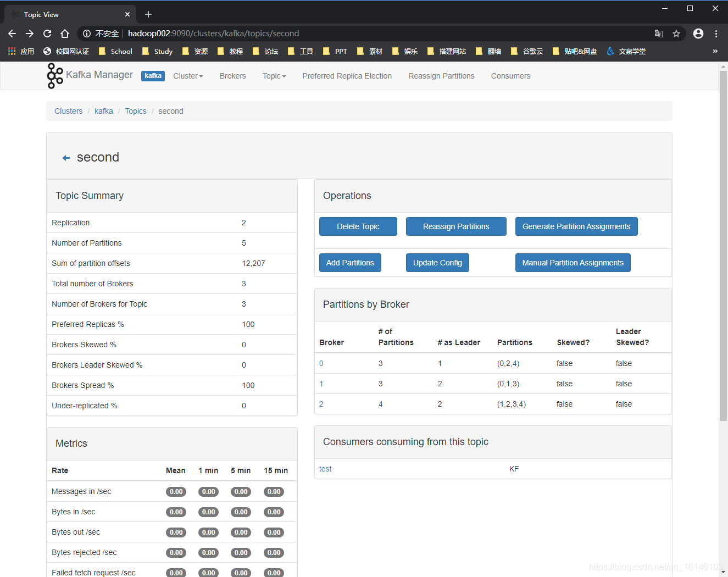Click the site information icon in address bar

87,34
